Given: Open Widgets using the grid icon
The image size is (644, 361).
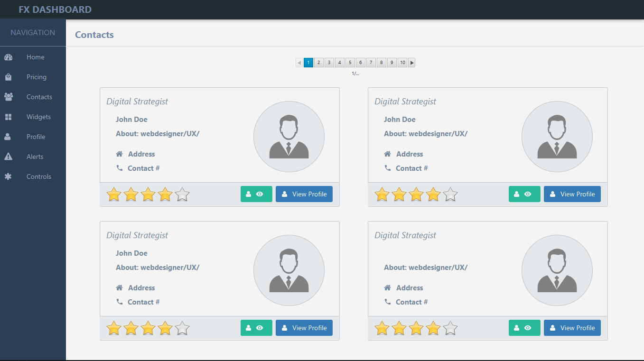Looking at the screenshot, I should tap(9, 116).
